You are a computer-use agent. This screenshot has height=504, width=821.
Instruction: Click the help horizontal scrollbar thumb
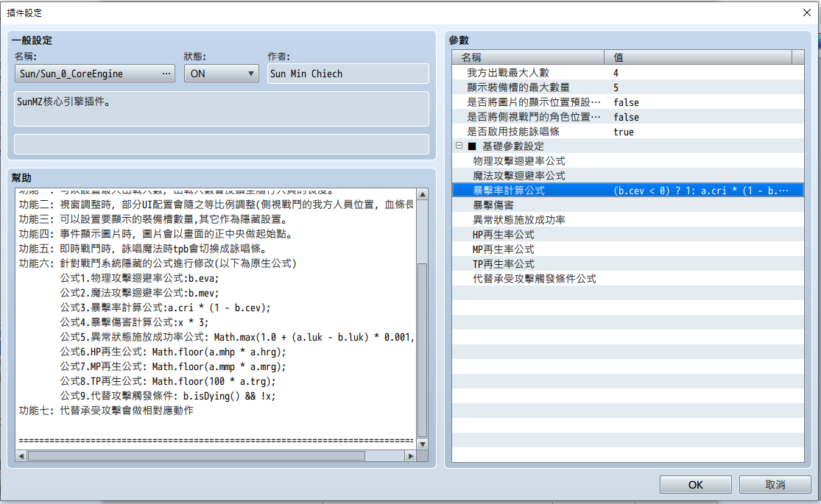click(197, 456)
